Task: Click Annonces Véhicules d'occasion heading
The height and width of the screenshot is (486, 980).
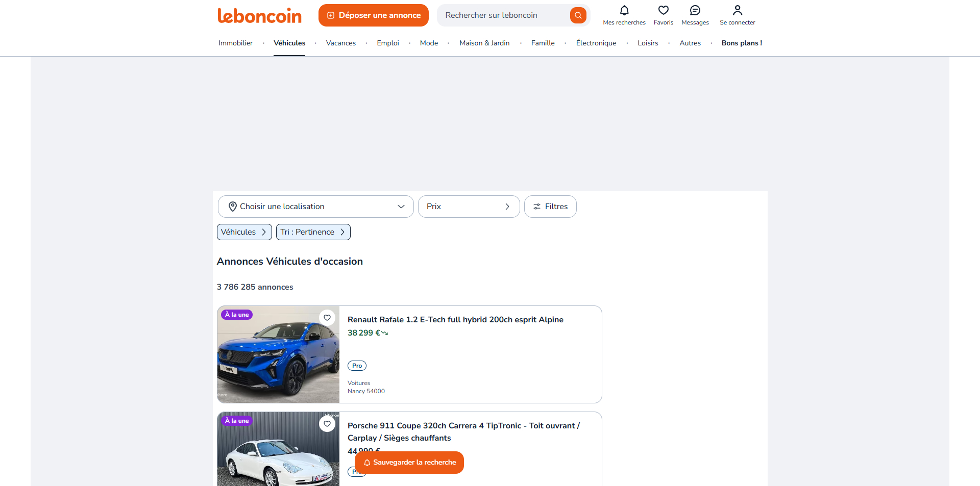Action: [289, 261]
